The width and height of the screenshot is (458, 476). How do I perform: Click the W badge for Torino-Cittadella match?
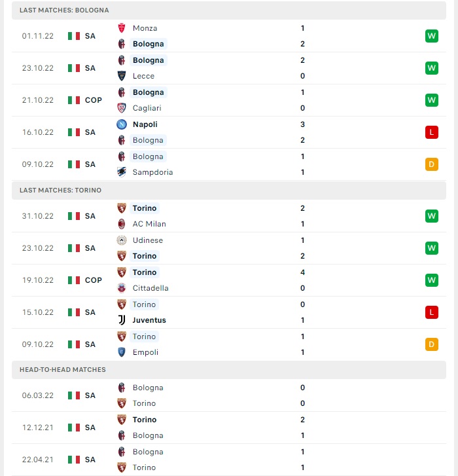click(432, 280)
